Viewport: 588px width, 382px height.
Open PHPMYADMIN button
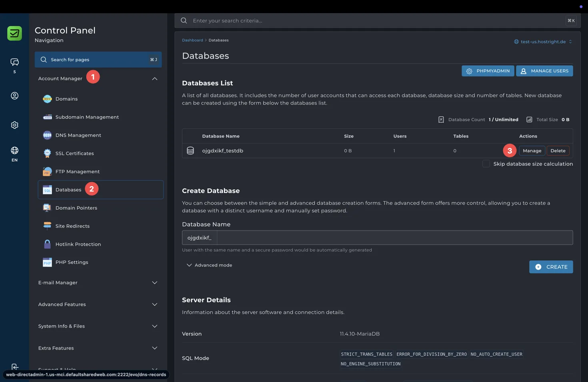pyautogui.click(x=488, y=71)
